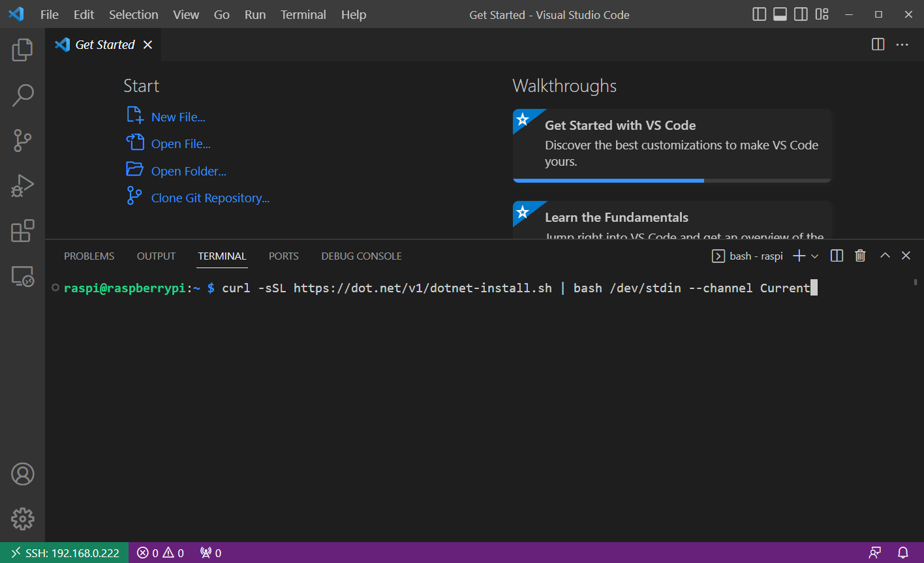Toggle the bottom panel layout button
924x563 pixels.
click(780, 14)
